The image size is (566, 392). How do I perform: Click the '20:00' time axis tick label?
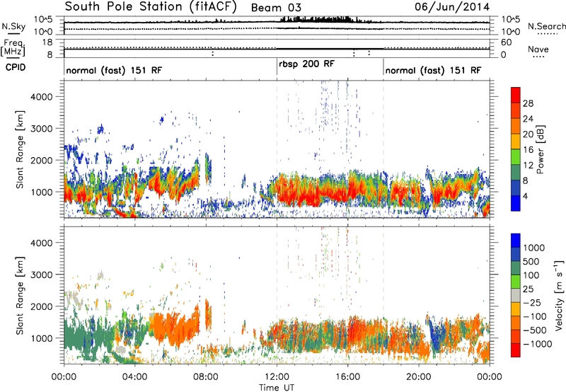pos(419,377)
